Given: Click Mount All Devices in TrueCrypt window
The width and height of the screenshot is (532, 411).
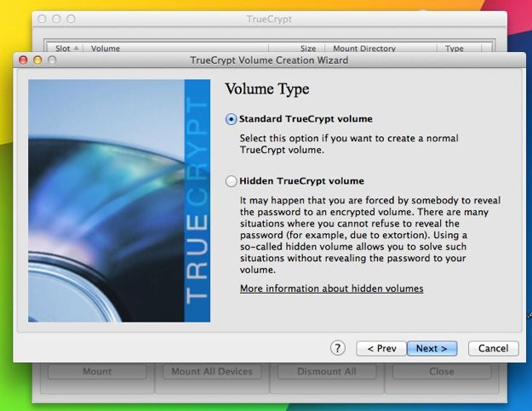Looking at the screenshot, I should coord(212,372).
